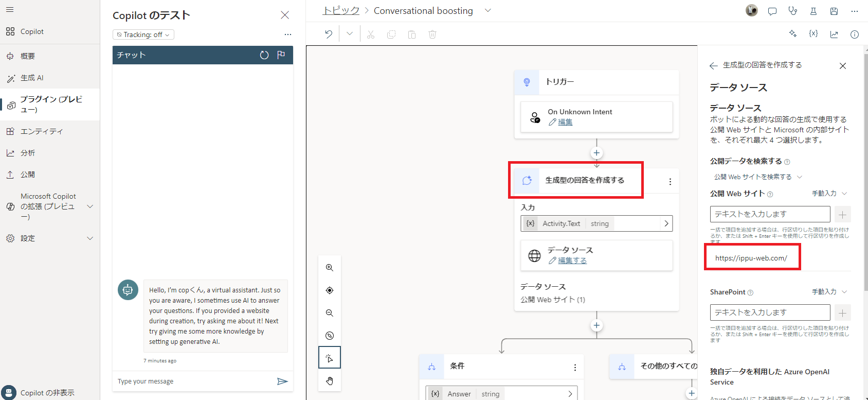Screen dimensions: 868x400
Task: Toggle the Tracking: off dropdown
Action: pos(143,34)
